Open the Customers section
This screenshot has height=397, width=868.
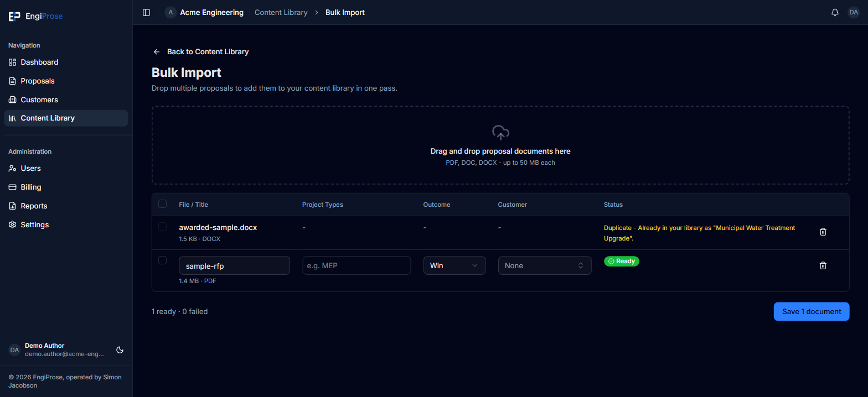pyautogui.click(x=66, y=100)
